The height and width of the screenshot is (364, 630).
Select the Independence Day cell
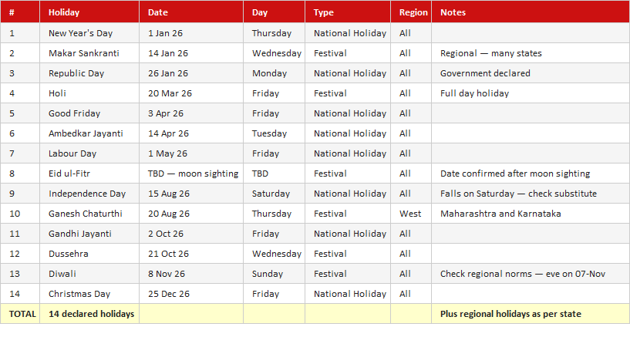tap(89, 194)
